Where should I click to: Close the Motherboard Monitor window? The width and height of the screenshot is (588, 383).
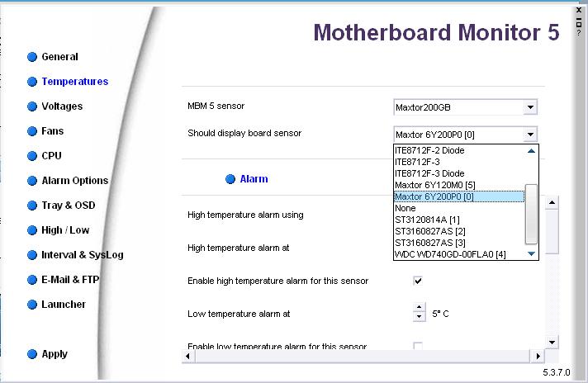[x=579, y=10]
